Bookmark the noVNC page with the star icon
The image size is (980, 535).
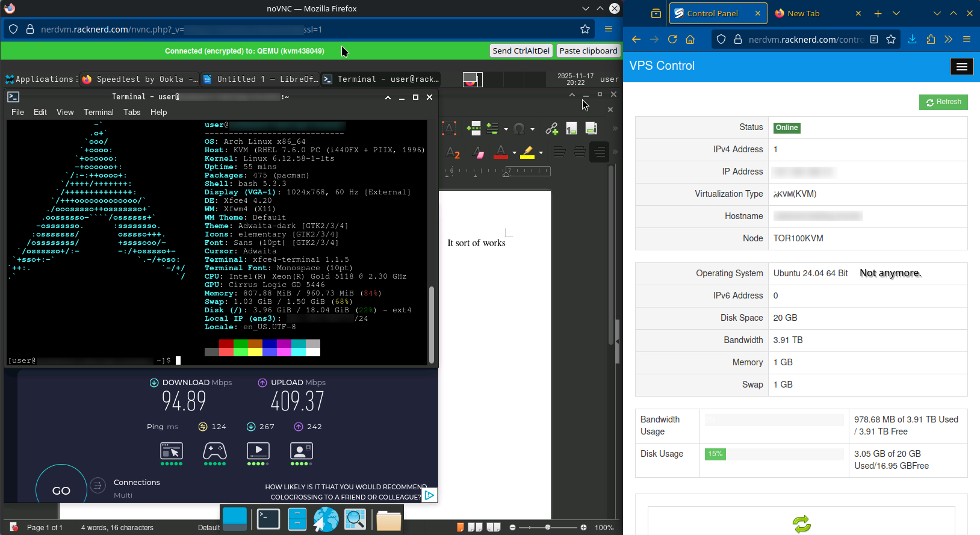pos(585,29)
